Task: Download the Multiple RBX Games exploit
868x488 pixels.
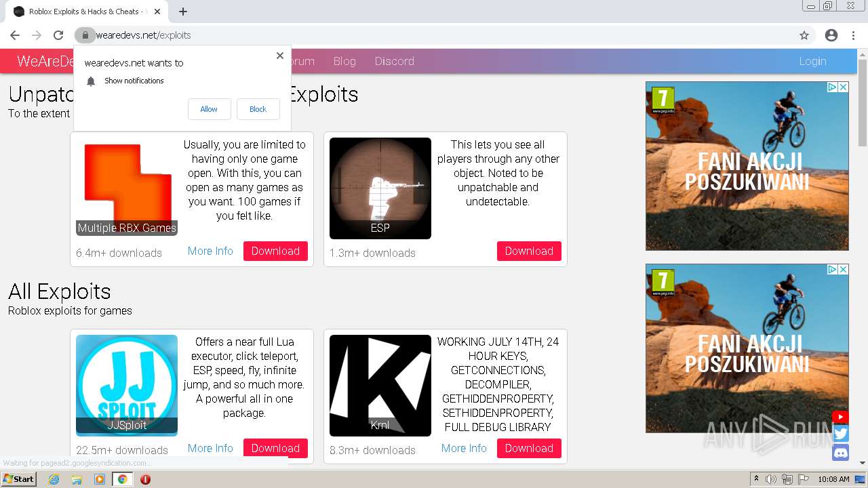Action: pyautogui.click(x=275, y=251)
